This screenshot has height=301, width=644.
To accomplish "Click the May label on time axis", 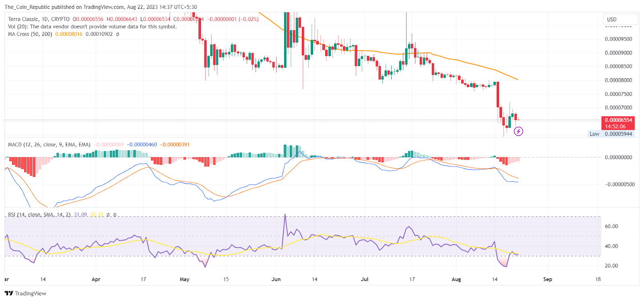I will point(184,279).
